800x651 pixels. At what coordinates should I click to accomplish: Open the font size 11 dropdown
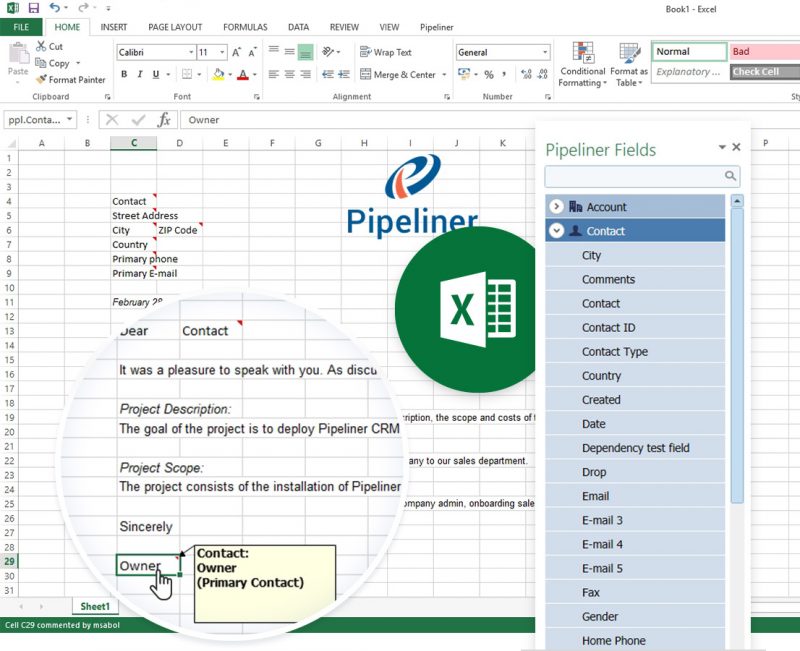(x=222, y=52)
